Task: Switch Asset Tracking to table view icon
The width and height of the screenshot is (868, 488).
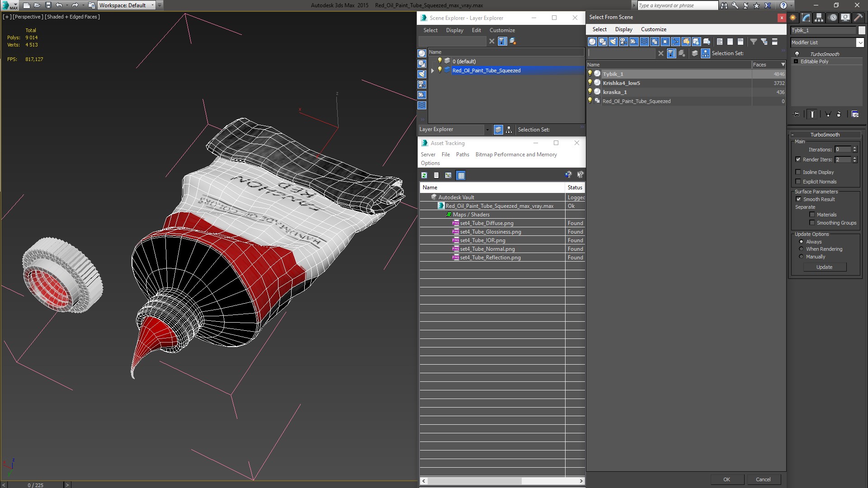Action: point(461,175)
